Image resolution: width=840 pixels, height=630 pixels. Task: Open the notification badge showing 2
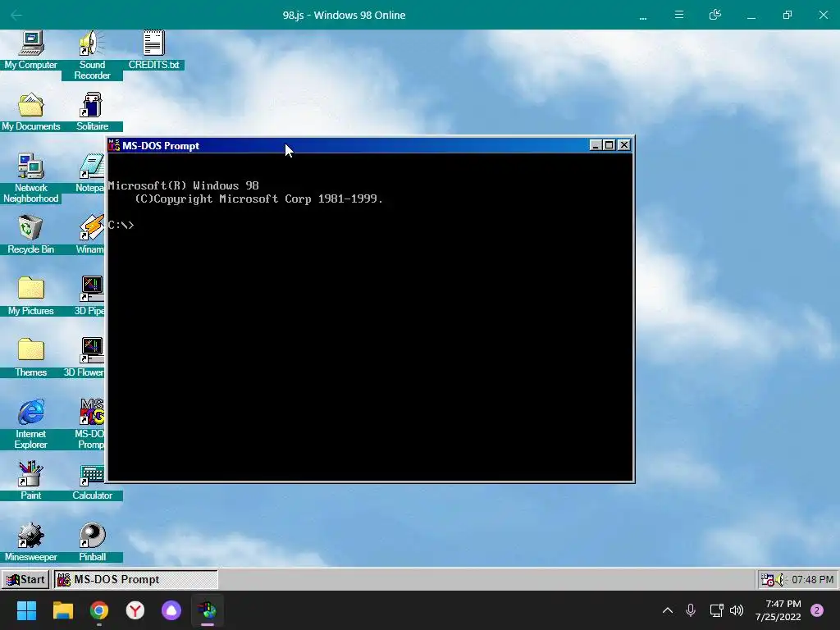click(817, 610)
